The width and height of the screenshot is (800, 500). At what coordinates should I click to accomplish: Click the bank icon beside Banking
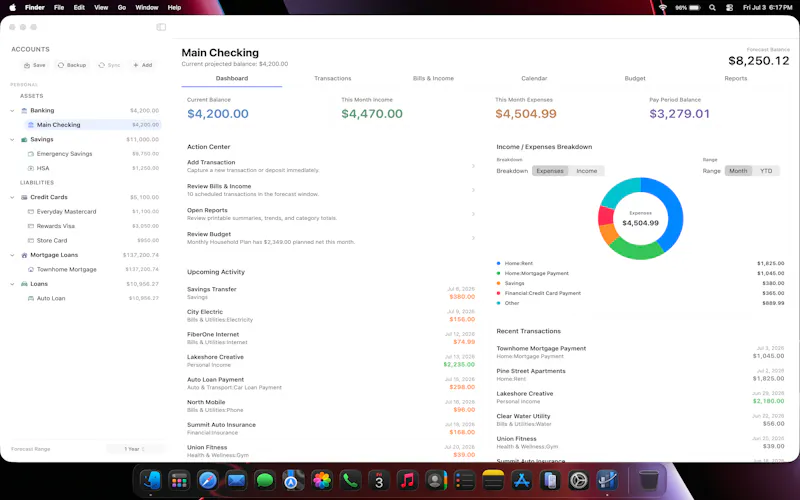pos(24,111)
